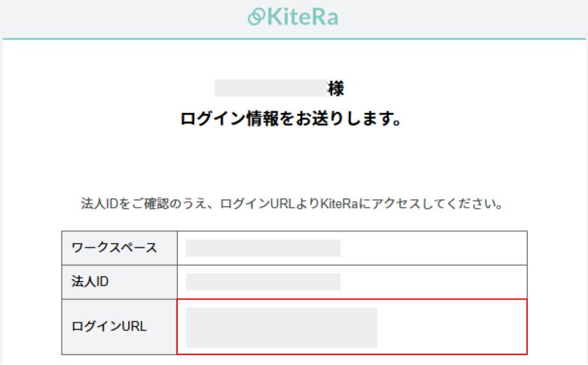Open the redacted ログインURL link
Screen dimensions: 588x365
pos(281,328)
